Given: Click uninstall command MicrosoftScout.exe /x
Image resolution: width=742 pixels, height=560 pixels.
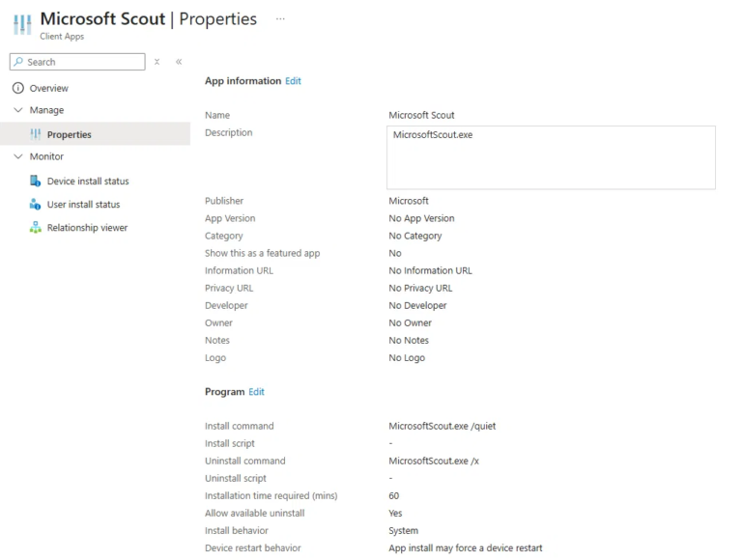Looking at the screenshot, I should coord(434,461).
